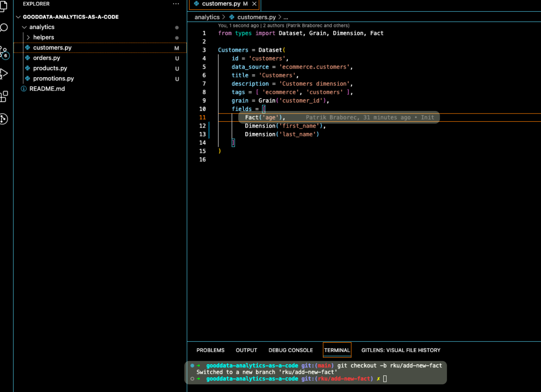The height and width of the screenshot is (392, 541).
Task: Open the Extensions view icon
Action: pos(4,96)
